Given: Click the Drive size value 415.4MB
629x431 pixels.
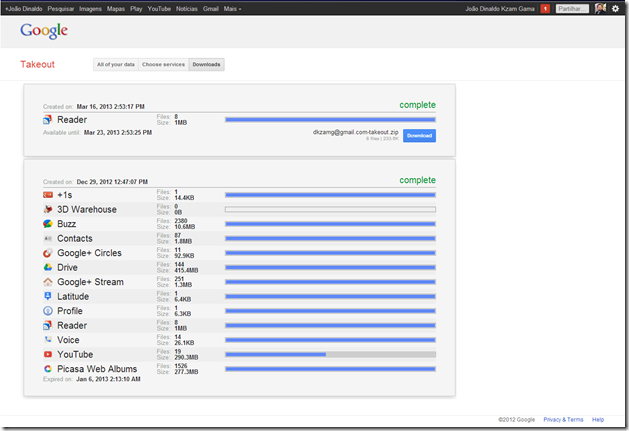Looking at the screenshot, I should point(186,270).
